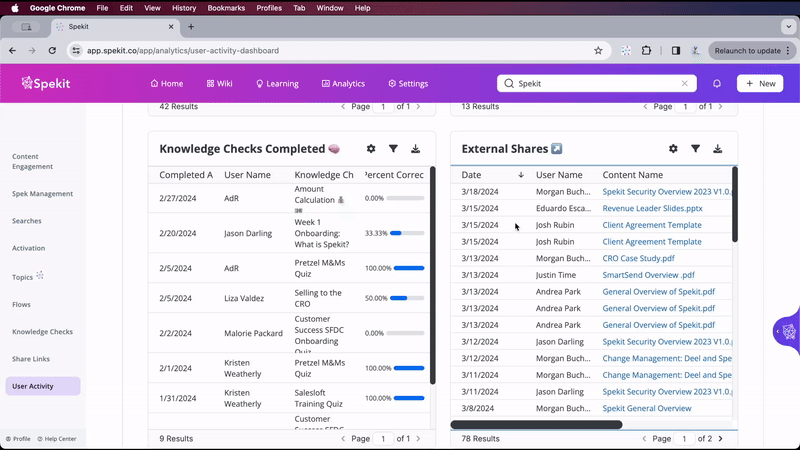
Task: Open Chrome extensions puzzle icon
Action: (x=646, y=51)
